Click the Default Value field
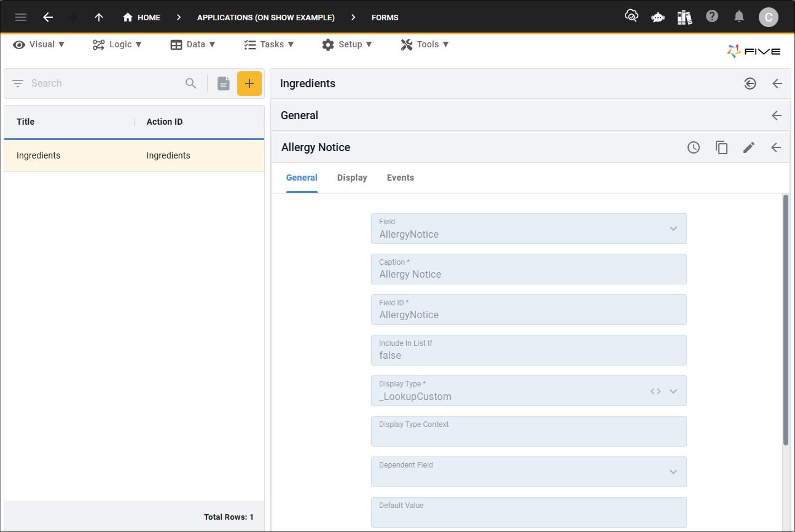This screenshot has width=795, height=532. 529,512
